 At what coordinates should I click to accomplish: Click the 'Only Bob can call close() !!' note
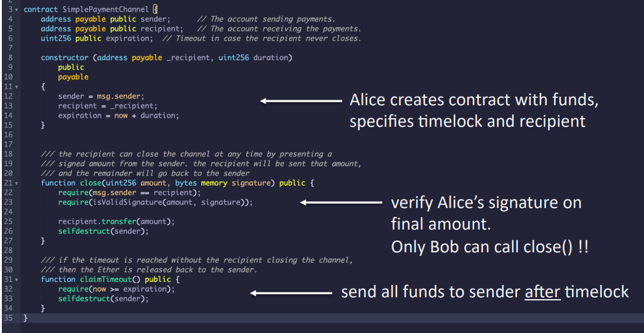489,247
